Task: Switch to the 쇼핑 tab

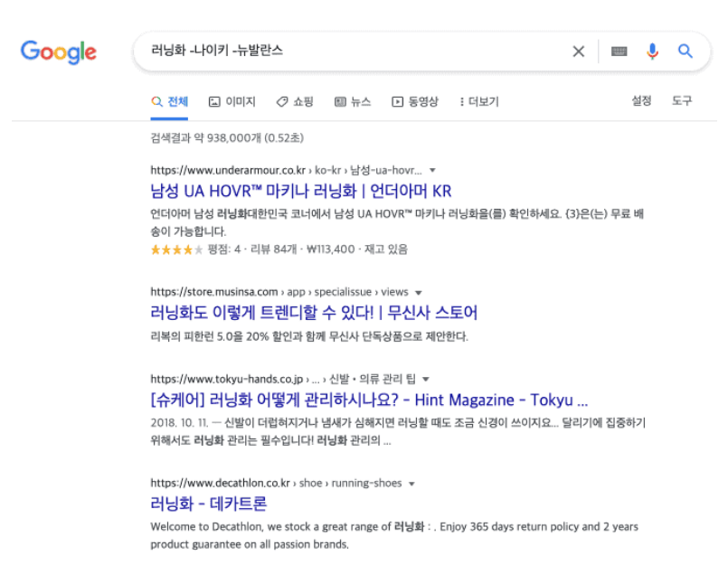Action: (295, 101)
